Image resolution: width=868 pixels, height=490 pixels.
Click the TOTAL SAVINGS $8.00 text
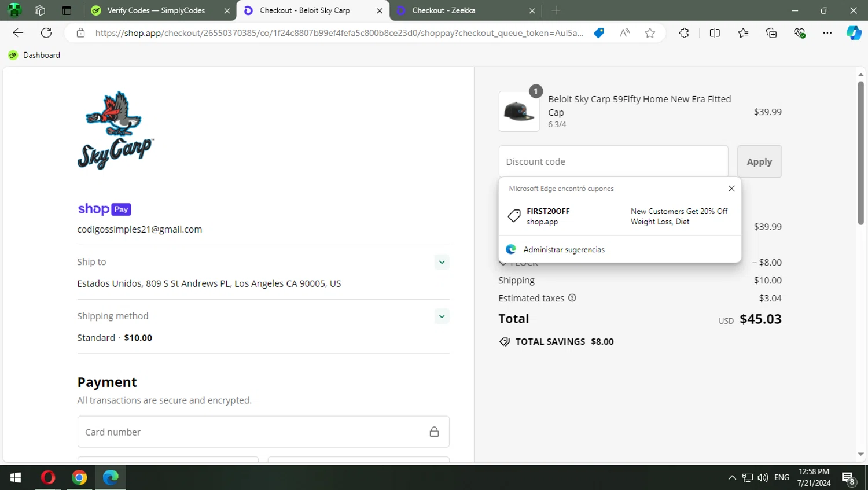coord(564,342)
